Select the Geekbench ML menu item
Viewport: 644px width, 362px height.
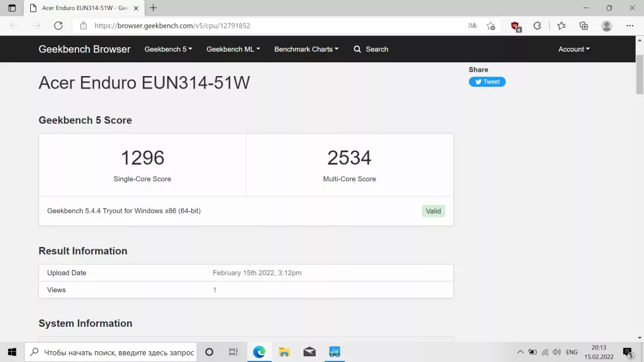point(233,48)
